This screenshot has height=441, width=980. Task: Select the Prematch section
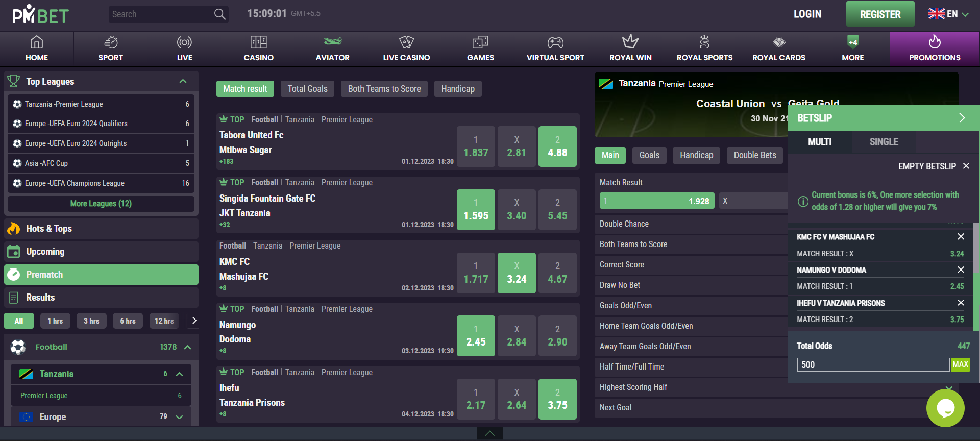[101, 275]
